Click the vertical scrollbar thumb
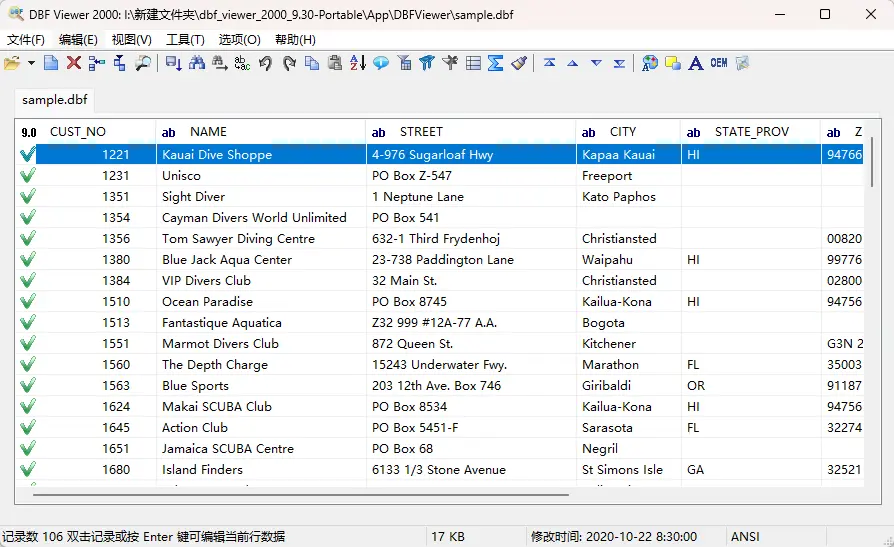Image resolution: width=894 pixels, height=547 pixels. tap(872, 161)
